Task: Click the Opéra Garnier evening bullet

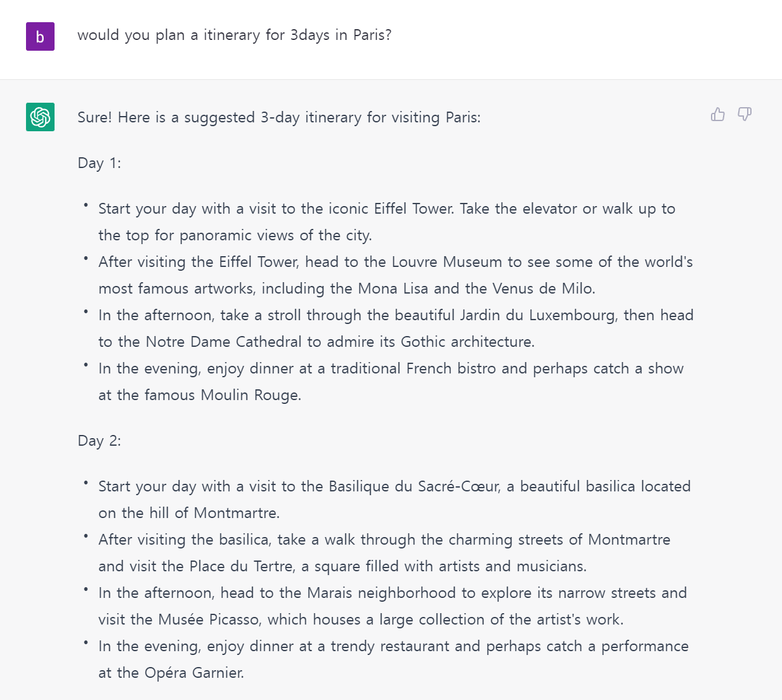Action: tap(393, 646)
